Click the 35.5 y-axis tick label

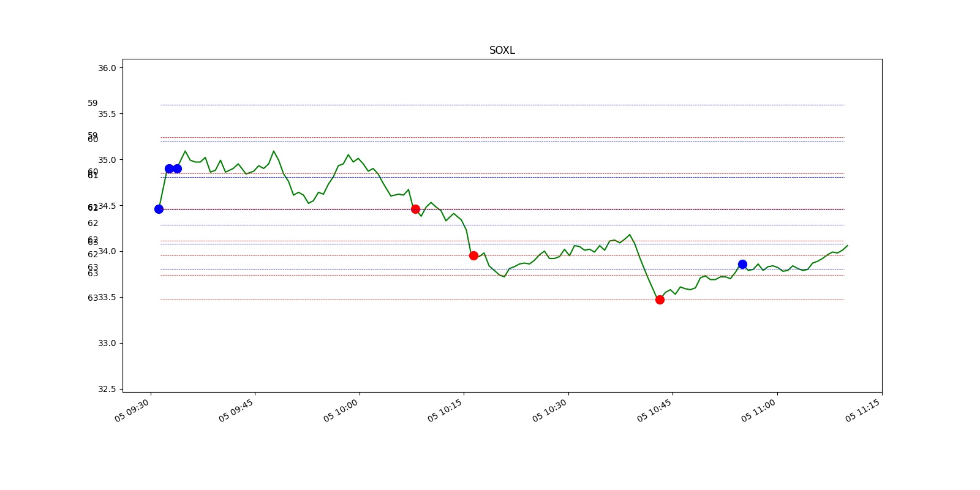(x=107, y=114)
